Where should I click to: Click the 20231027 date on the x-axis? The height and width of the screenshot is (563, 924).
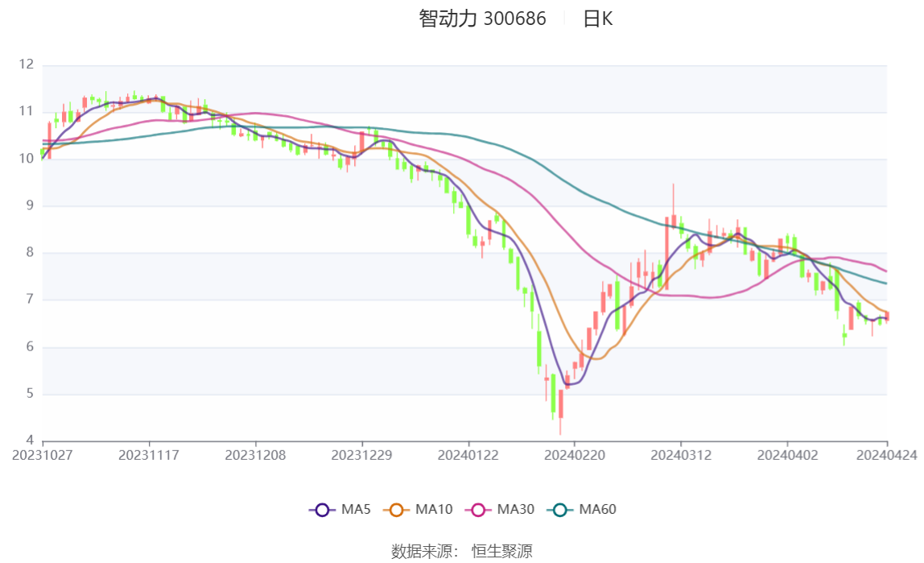tap(43, 455)
